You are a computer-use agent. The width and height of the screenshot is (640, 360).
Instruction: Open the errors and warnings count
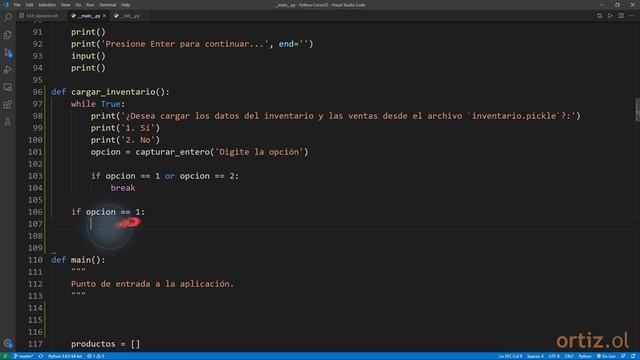coord(96,356)
